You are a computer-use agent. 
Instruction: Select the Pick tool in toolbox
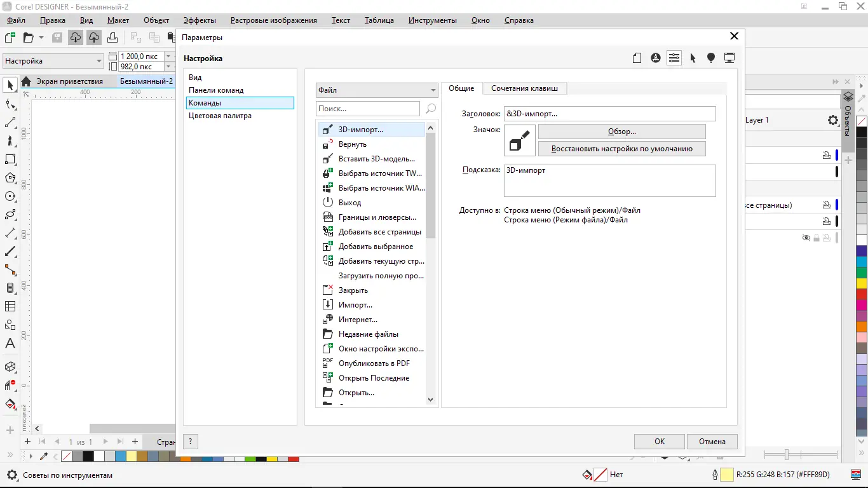click(x=10, y=85)
